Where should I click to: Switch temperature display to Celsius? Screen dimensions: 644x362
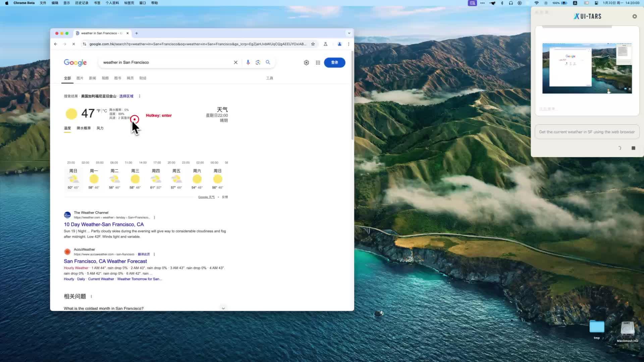[105, 110]
